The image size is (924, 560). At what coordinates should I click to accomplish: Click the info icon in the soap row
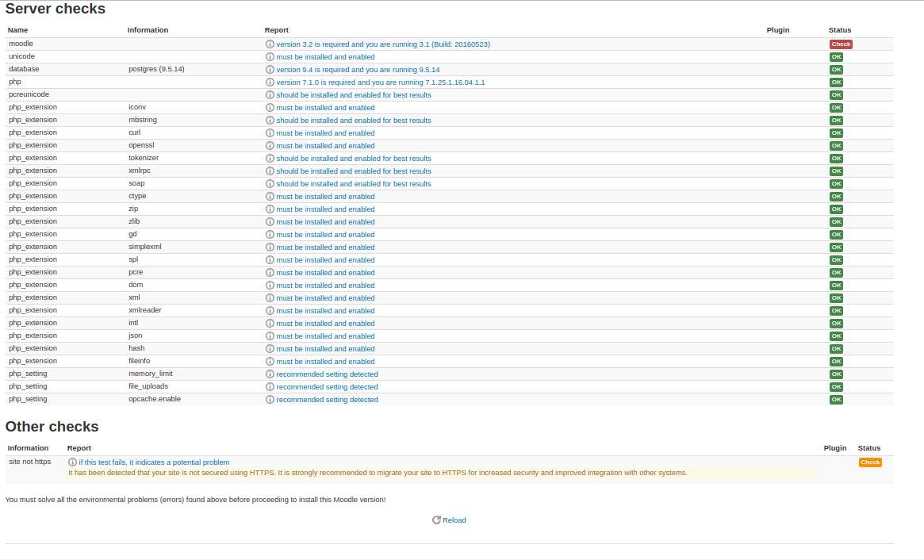pos(270,184)
